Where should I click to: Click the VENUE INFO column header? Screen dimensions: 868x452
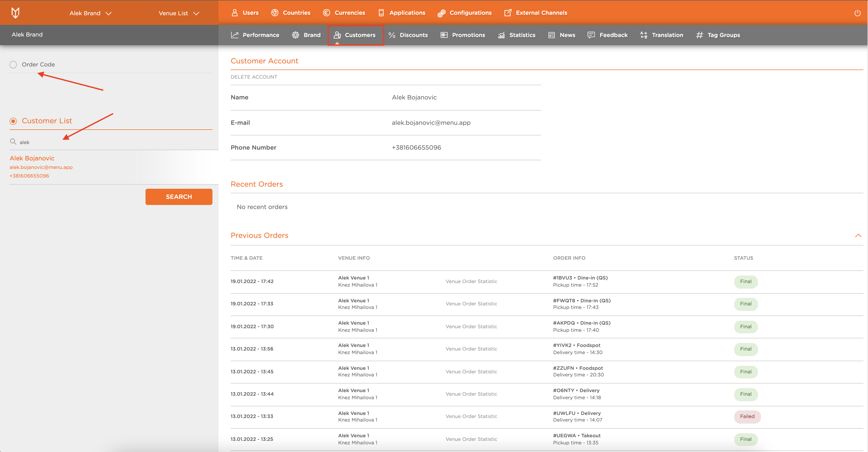point(354,258)
